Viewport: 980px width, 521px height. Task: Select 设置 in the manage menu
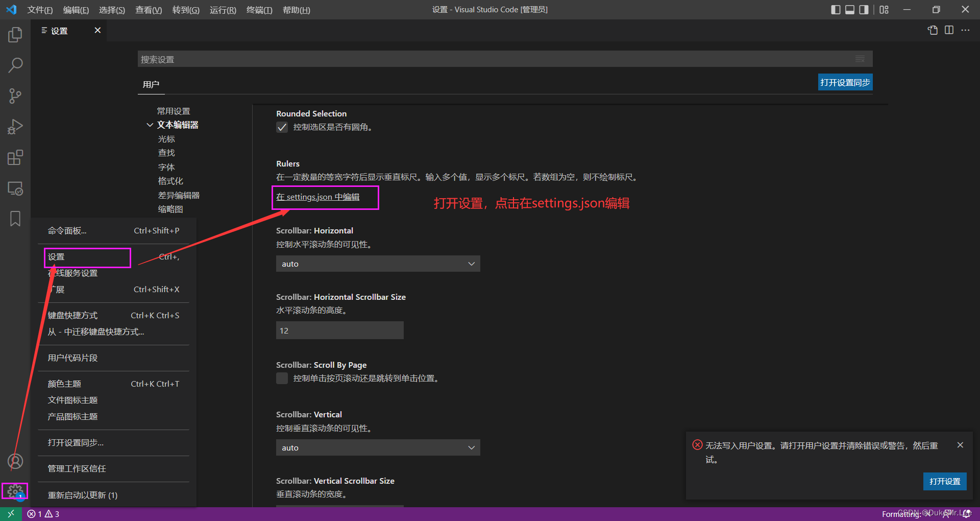[x=113, y=257]
